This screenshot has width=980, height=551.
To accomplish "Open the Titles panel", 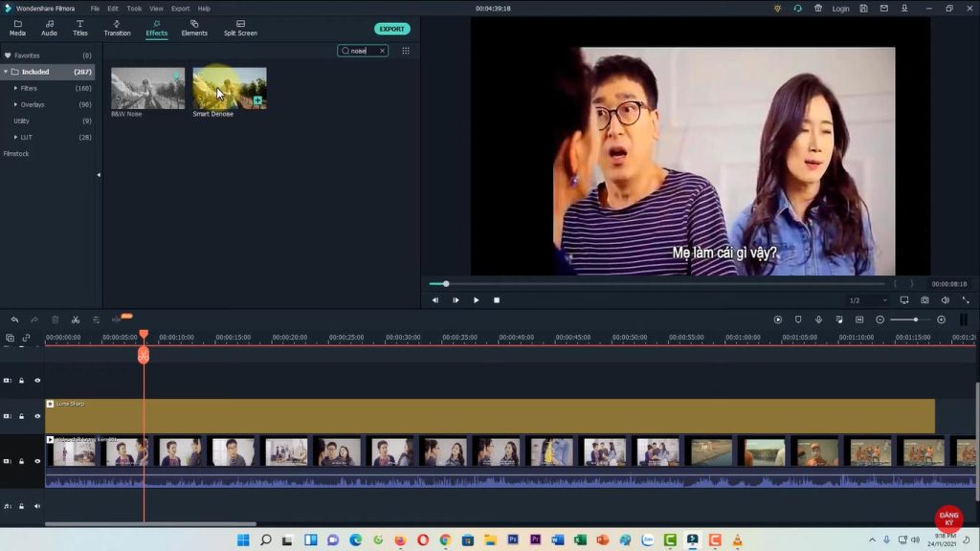I will [x=78, y=29].
